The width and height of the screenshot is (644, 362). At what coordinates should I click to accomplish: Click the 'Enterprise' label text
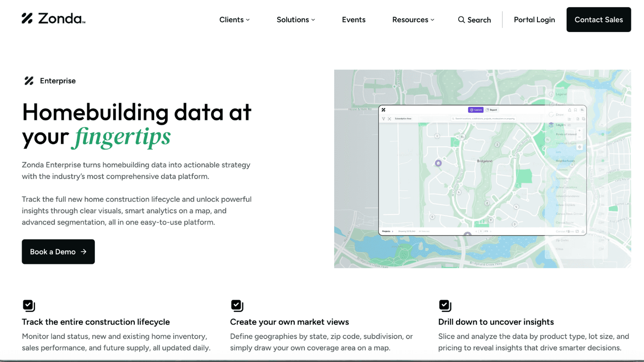coord(58,81)
